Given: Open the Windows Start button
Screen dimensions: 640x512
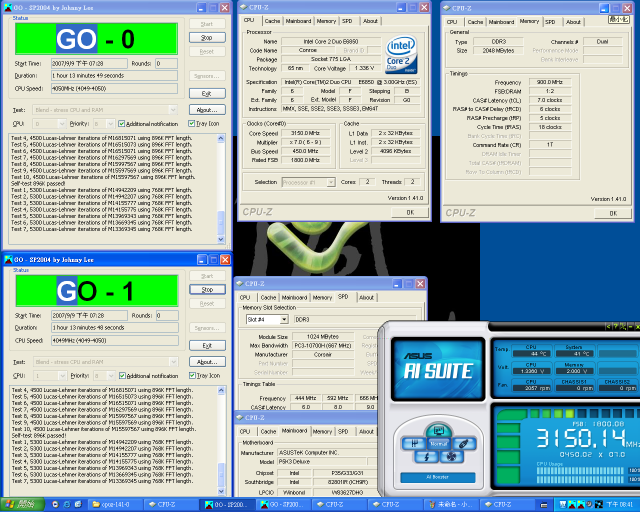Looking at the screenshot, I should click(22, 505).
